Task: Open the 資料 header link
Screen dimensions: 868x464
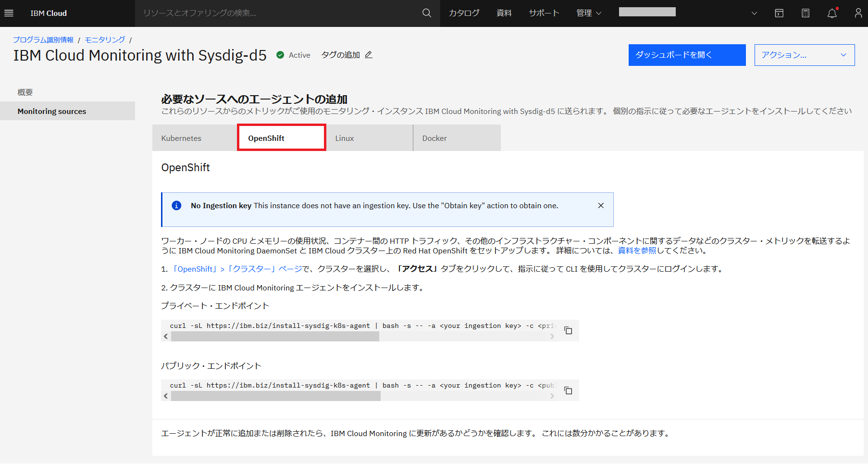Action: pyautogui.click(x=504, y=13)
